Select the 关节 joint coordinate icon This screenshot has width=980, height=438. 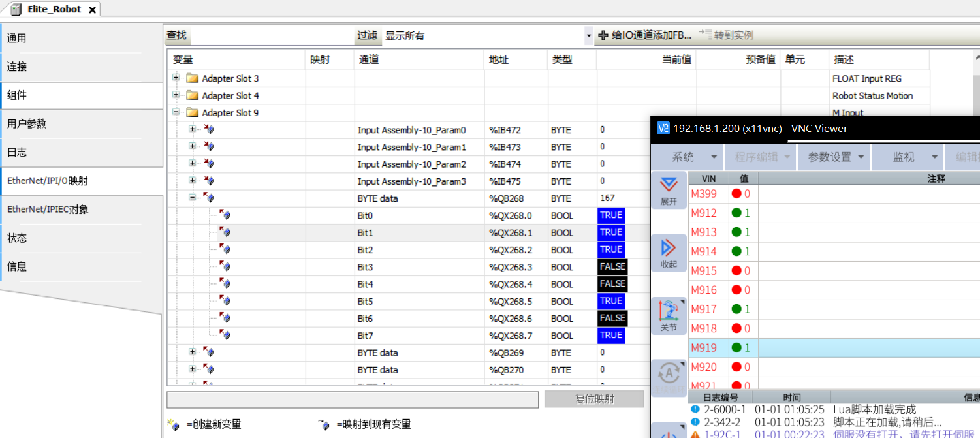669,311
